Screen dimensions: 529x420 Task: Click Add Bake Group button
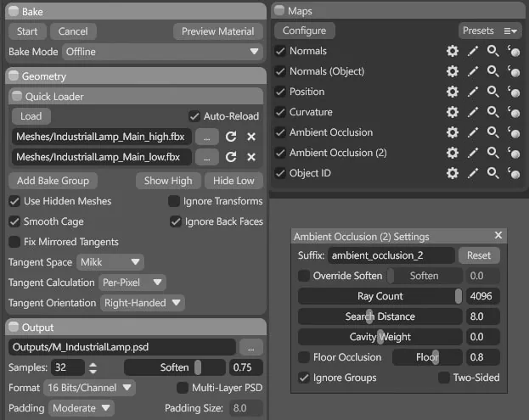click(x=53, y=181)
